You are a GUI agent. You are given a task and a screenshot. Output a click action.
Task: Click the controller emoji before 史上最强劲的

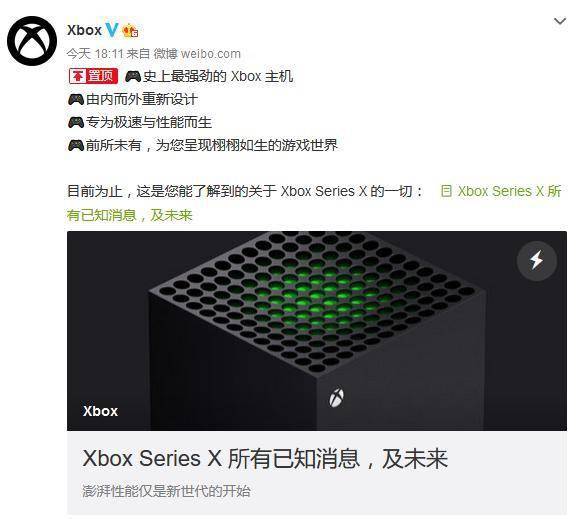[133, 76]
